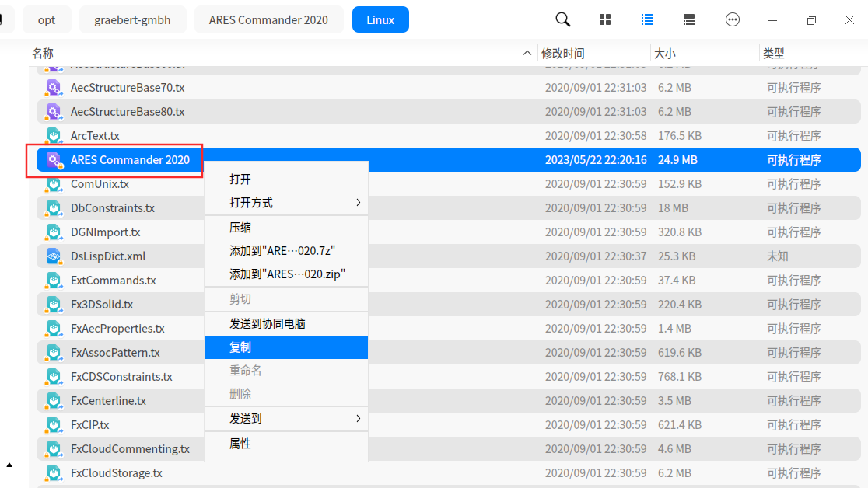Screen dimensions: 868x488
Task: Click the ARES Commander 2020 application icon
Action: point(54,159)
